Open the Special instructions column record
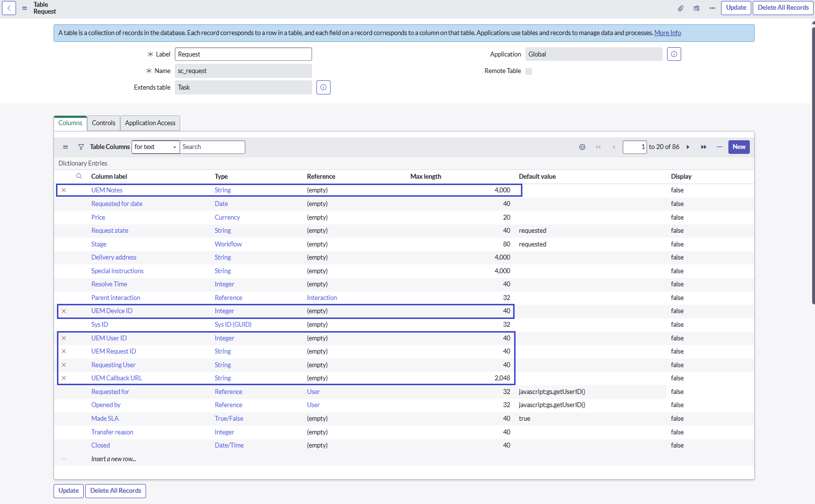 click(x=117, y=271)
